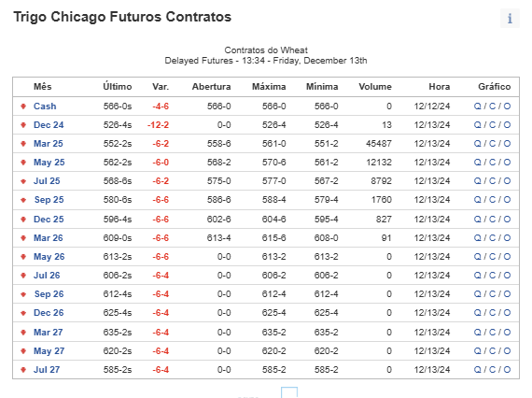Viewport: 532px width, 398px height.
Task: Click the info icon next to the title
Action: [510, 19]
